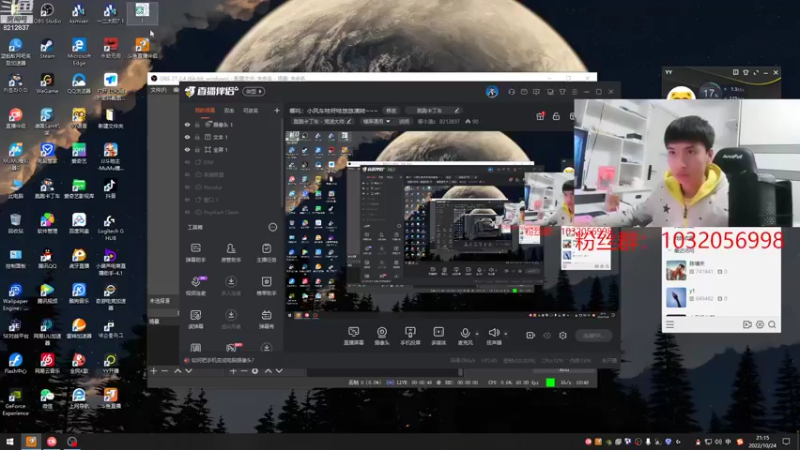Open the notification center in taskbar
The width and height of the screenshot is (800, 450).
pyautogui.click(x=786, y=441)
